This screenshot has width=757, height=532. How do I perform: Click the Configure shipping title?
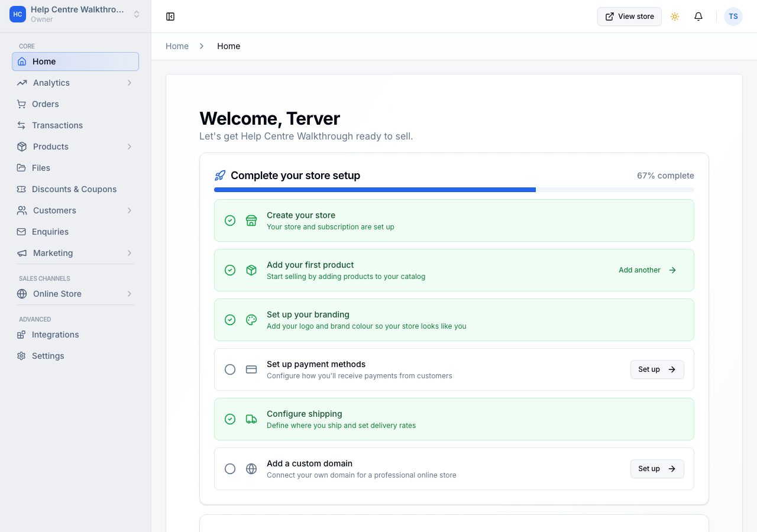(x=305, y=414)
